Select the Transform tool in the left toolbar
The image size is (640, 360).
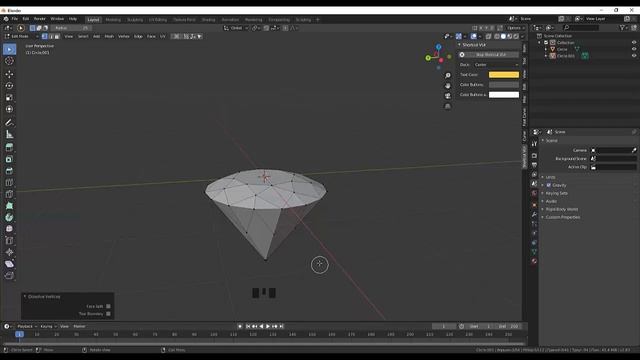tap(9, 109)
